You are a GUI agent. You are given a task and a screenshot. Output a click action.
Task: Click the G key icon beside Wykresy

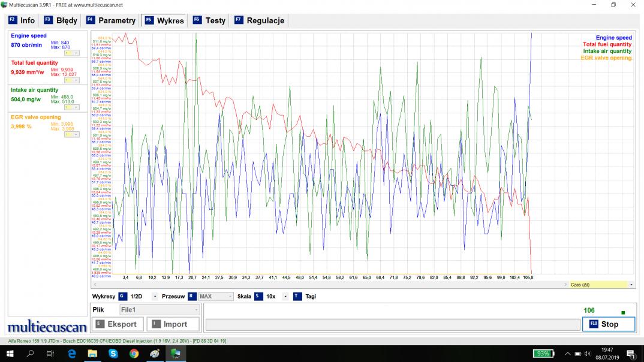[122, 296]
